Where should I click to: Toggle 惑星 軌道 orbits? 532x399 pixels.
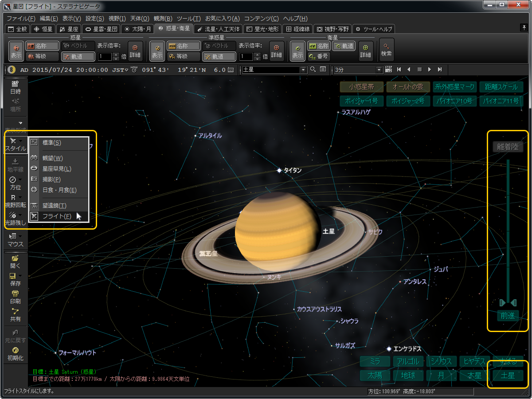pyautogui.click(x=78, y=56)
